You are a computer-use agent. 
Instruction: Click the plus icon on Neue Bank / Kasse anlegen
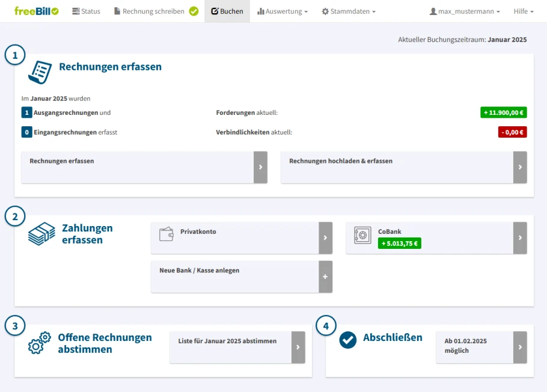point(325,277)
